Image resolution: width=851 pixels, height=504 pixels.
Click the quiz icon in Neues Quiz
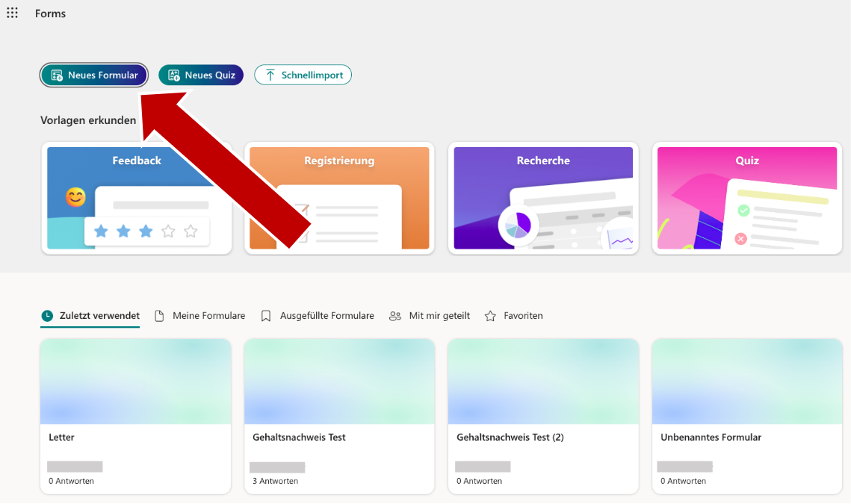[174, 75]
